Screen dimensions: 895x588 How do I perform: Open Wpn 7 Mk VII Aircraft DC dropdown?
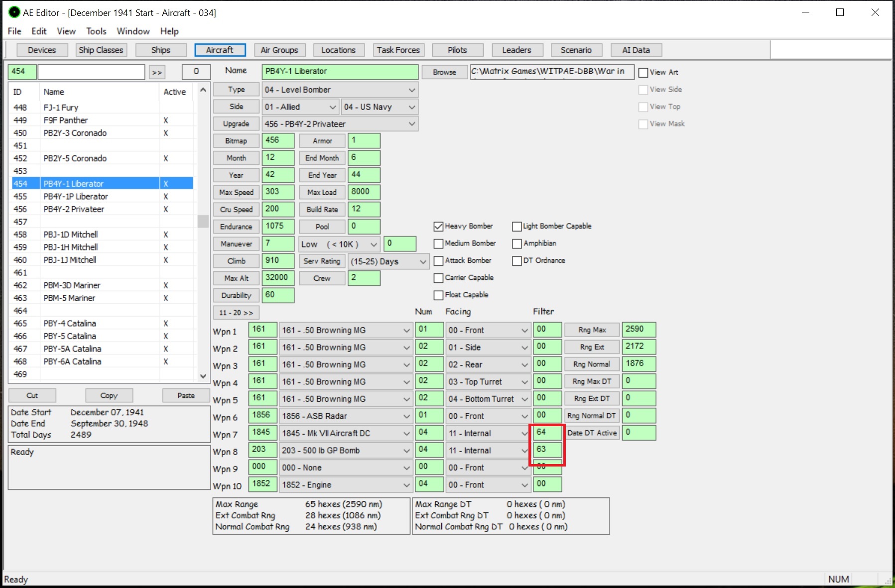[x=345, y=433]
